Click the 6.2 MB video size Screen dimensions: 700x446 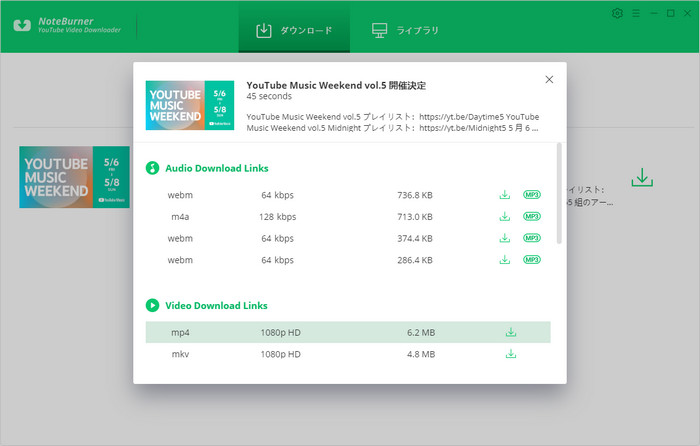pos(421,333)
